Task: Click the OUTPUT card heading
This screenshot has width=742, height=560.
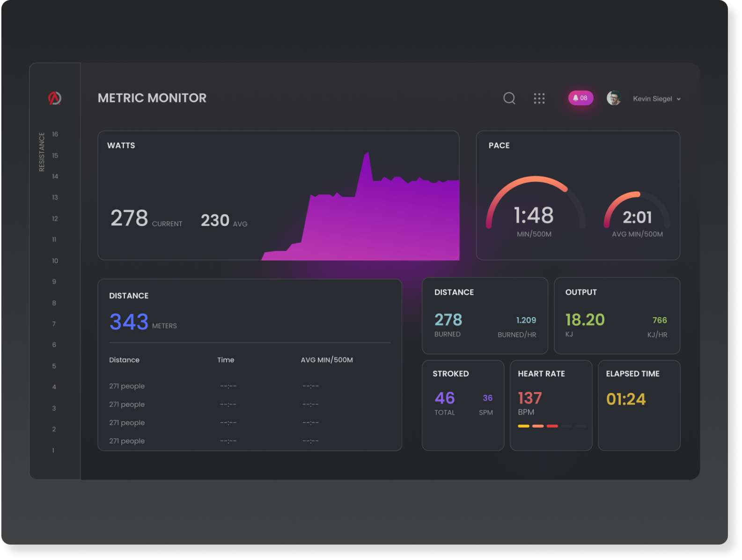Action: [x=581, y=292]
